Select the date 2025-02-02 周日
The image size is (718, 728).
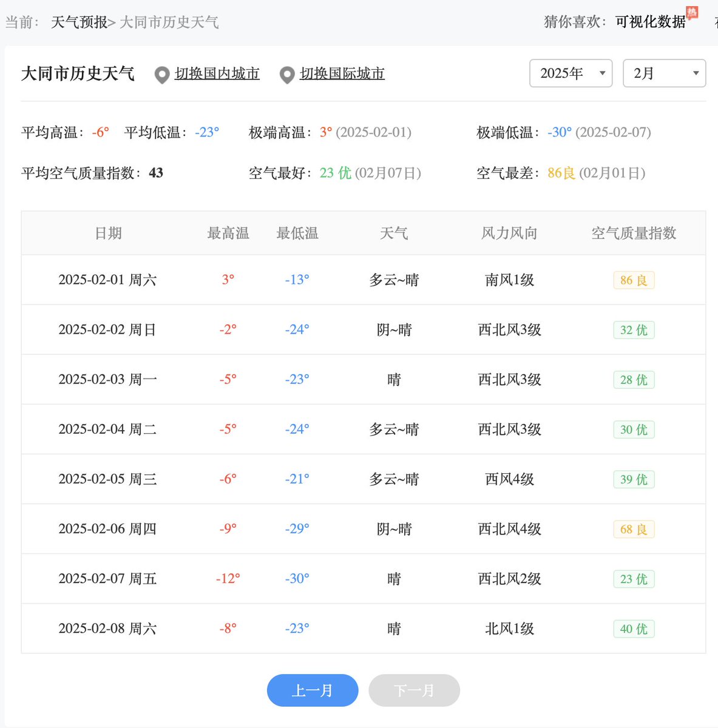107,329
